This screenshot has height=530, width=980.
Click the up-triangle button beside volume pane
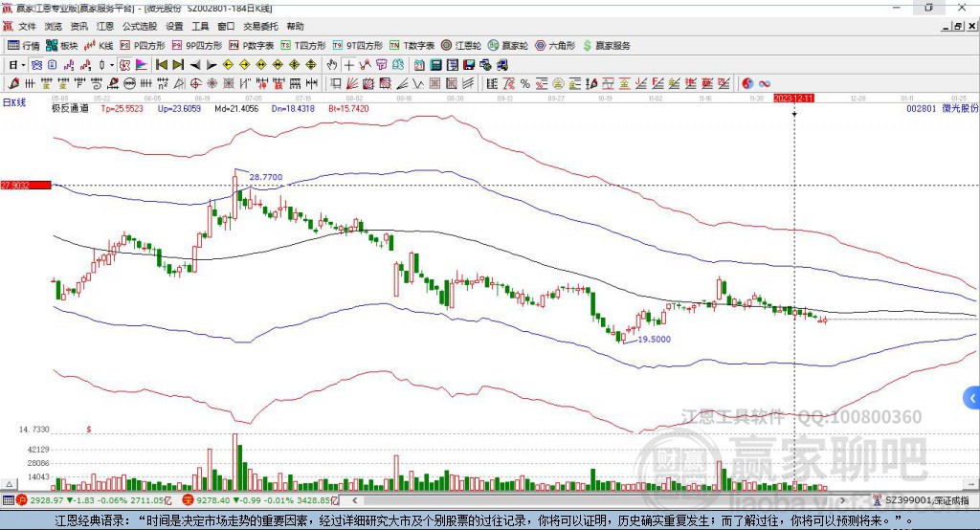coord(9,484)
